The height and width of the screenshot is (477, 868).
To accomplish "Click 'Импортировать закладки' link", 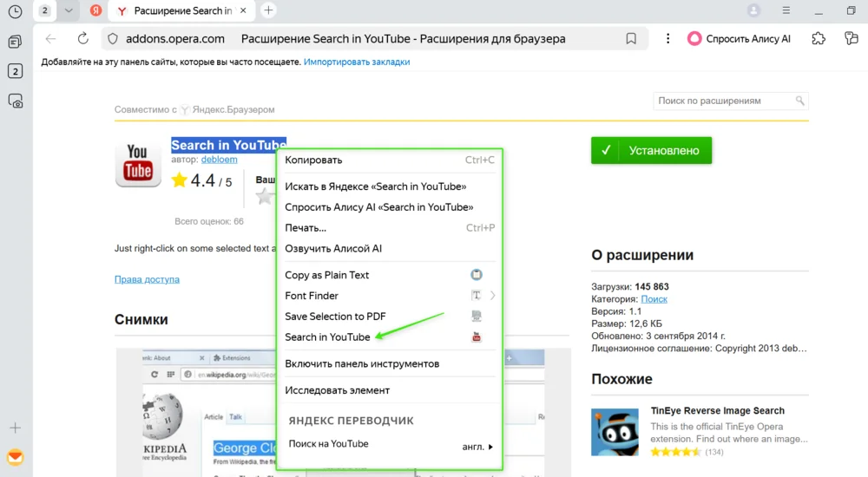I will 357,62.
